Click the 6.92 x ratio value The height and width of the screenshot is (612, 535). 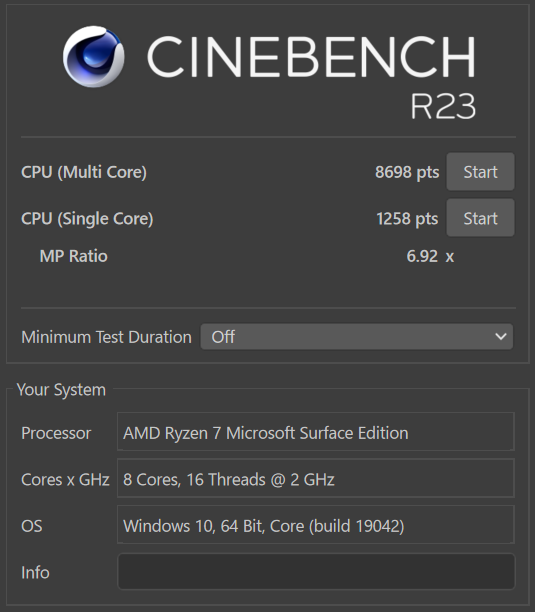pos(430,256)
